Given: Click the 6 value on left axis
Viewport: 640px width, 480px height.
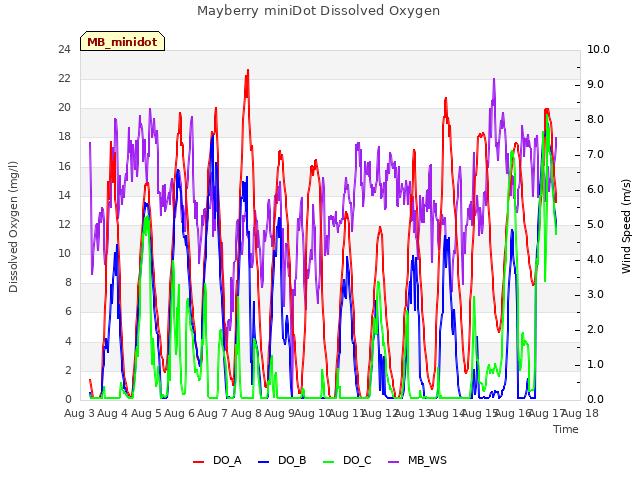Looking at the screenshot, I should pos(68,311).
